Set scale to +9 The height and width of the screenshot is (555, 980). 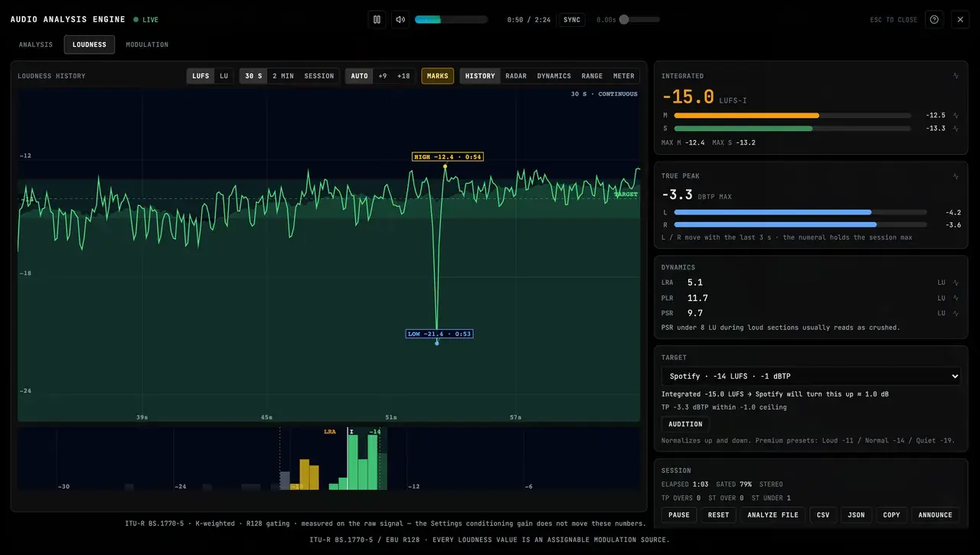383,76
